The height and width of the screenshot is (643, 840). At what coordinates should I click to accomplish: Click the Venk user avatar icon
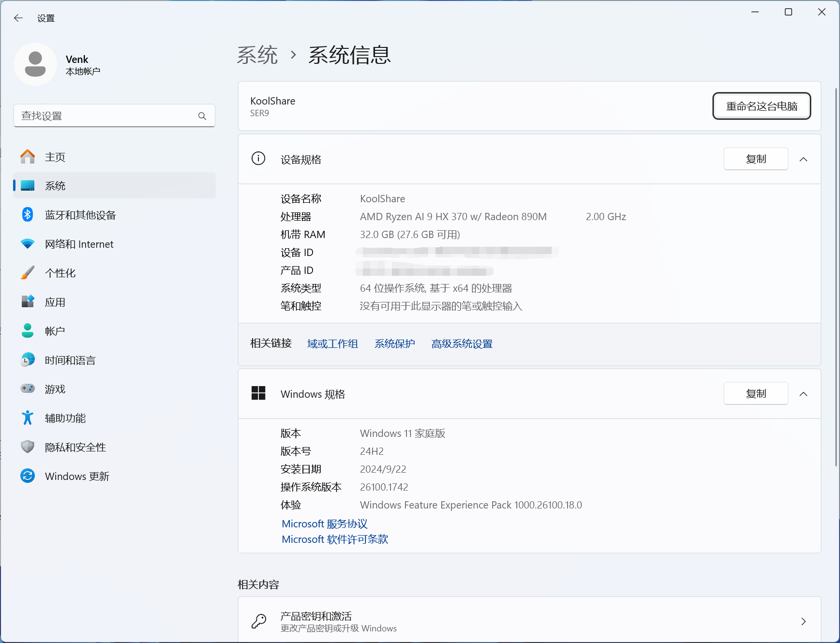[35, 64]
